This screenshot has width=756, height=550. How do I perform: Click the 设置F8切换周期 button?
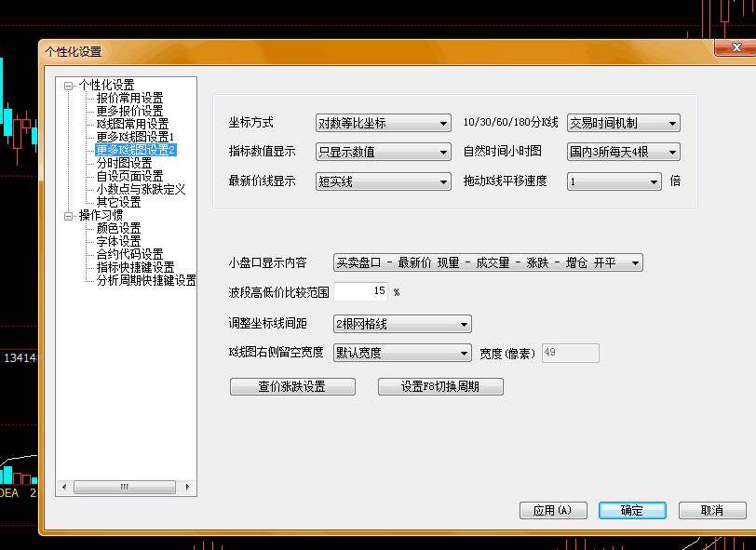coord(440,387)
